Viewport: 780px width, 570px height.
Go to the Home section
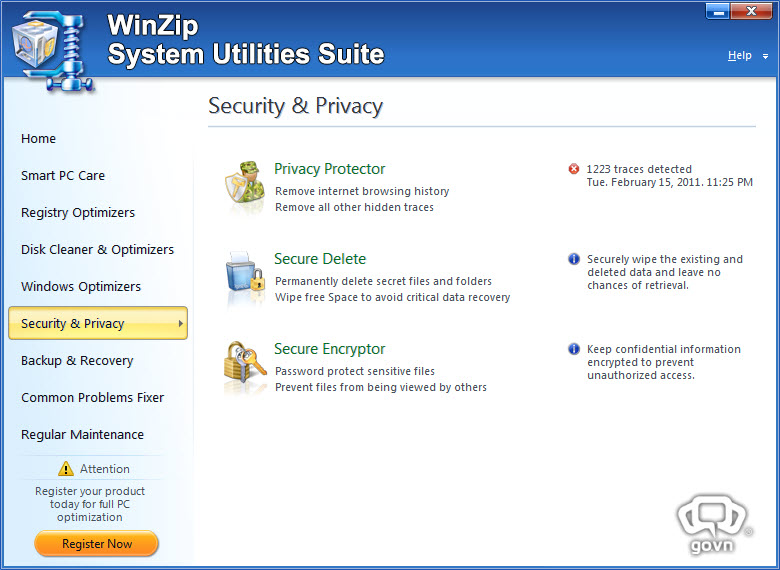pyautogui.click(x=38, y=138)
